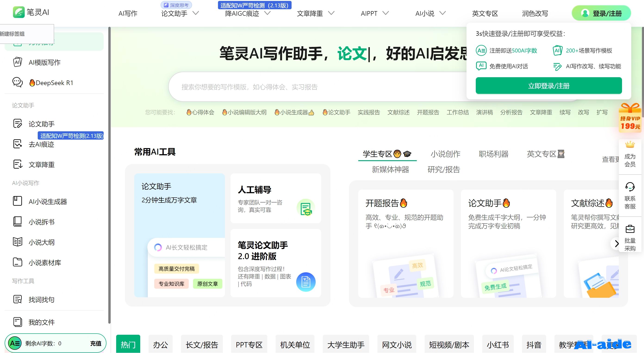Open DeepSeek R1 chat icon
Image resolution: width=644 pixels, height=353 pixels.
click(18, 83)
